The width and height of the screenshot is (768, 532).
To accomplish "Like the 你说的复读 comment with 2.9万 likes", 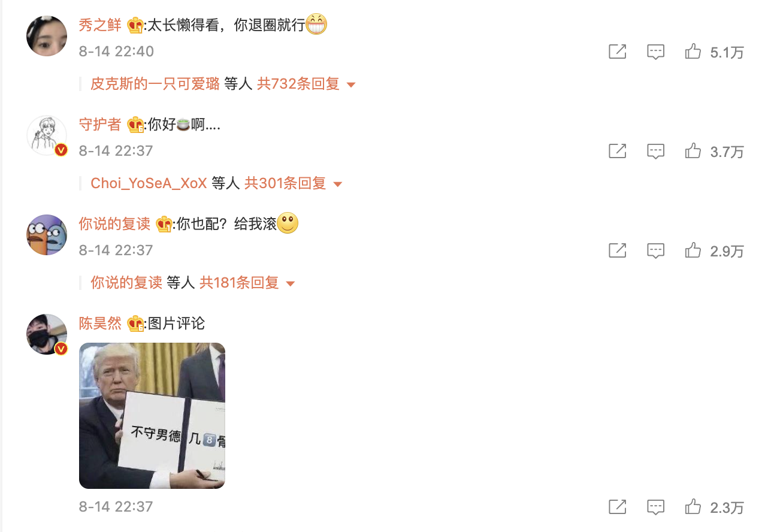I will tap(693, 250).
